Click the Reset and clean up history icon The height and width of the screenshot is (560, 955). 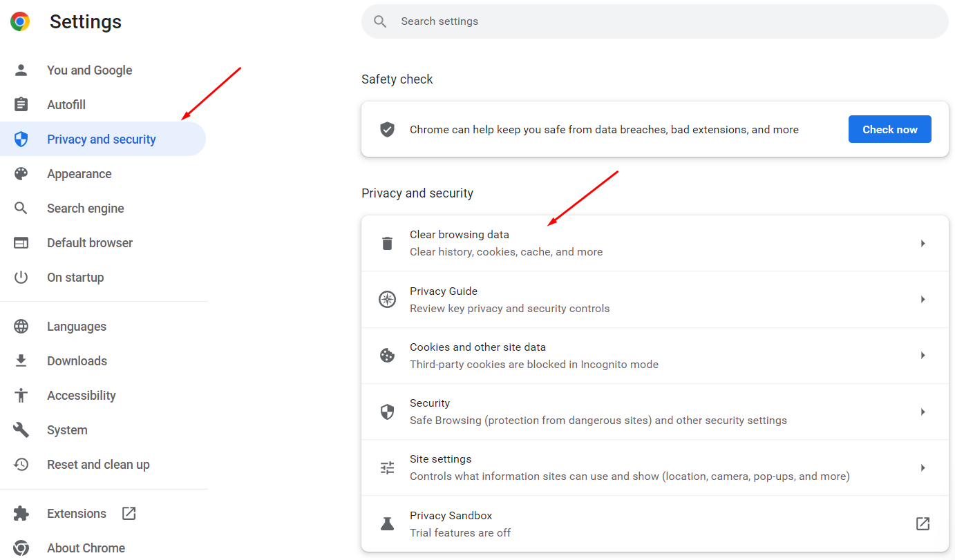[x=21, y=464]
